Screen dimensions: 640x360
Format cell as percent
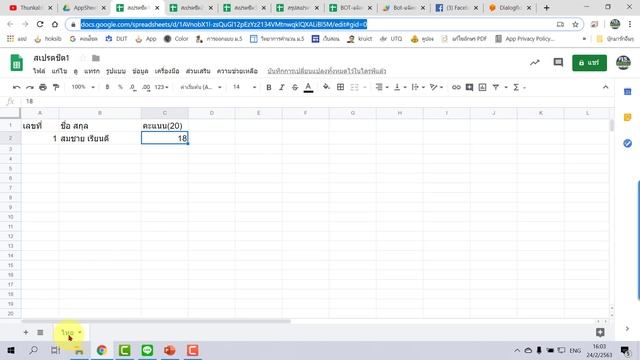pos(120,87)
